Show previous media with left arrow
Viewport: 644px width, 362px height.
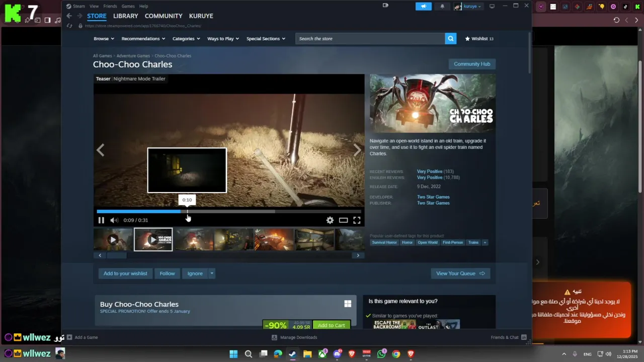101,150
